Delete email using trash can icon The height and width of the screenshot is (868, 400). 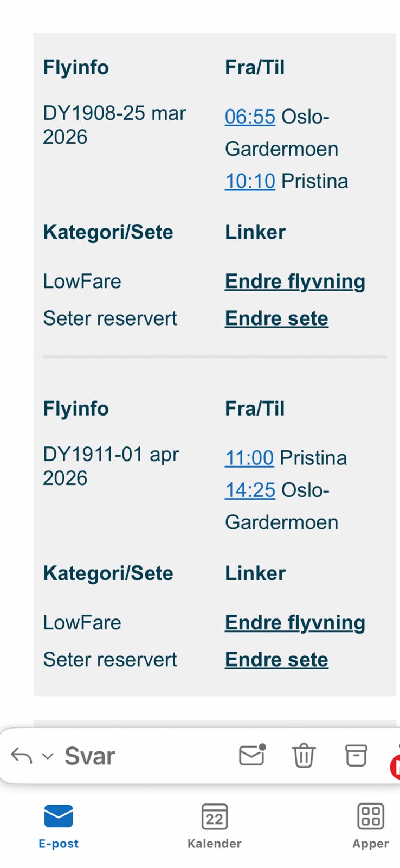(304, 755)
